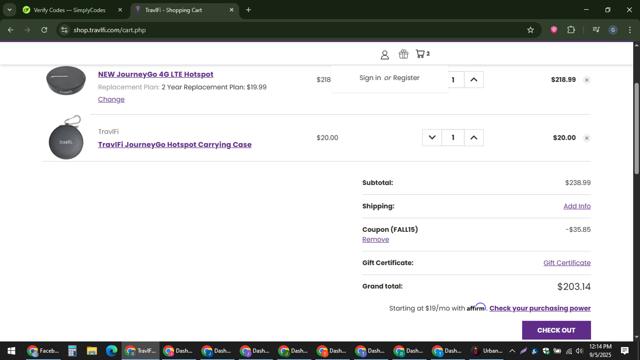Open taskbar clock showing 12:14 PM

tap(600, 351)
